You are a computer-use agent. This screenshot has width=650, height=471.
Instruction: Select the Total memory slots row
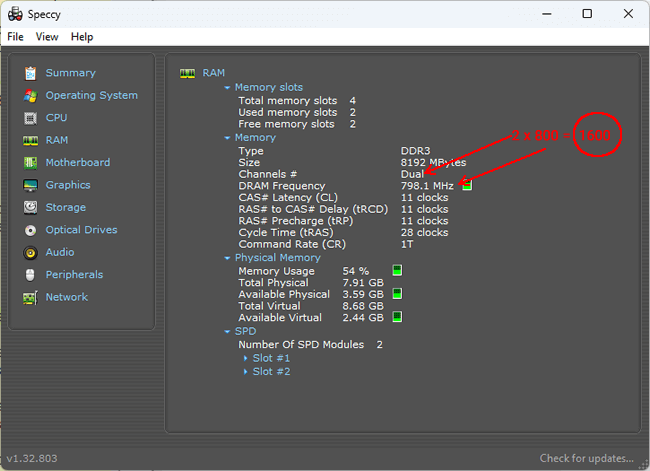[x=297, y=100]
